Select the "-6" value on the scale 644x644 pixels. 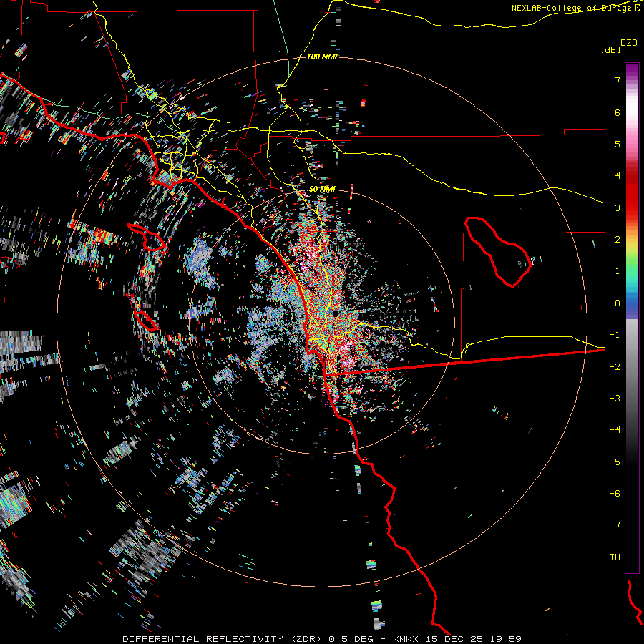tap(615, 494)
